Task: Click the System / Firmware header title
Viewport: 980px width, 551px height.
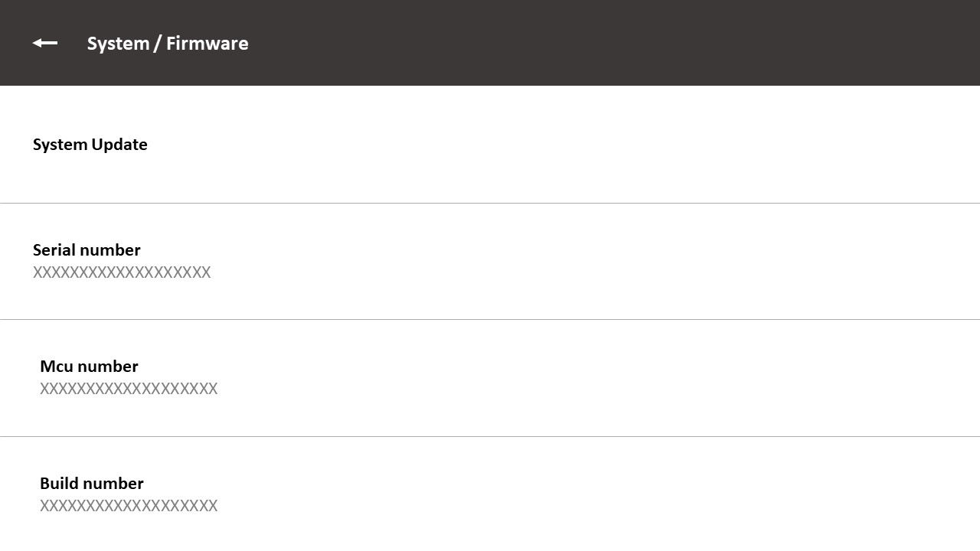Action: coord(168,44)
